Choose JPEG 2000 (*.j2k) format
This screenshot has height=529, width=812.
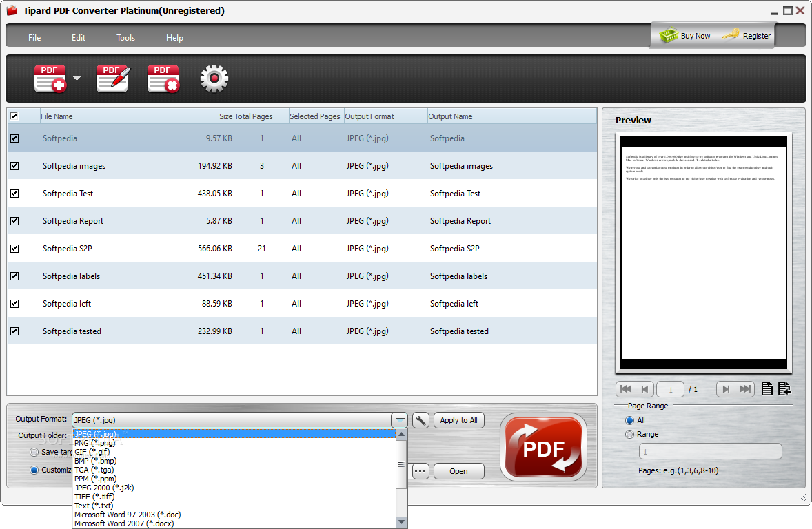click(234, 488)
